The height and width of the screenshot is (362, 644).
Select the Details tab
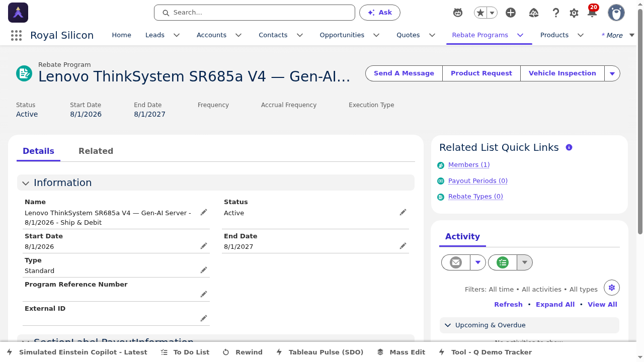pos(38,151)
